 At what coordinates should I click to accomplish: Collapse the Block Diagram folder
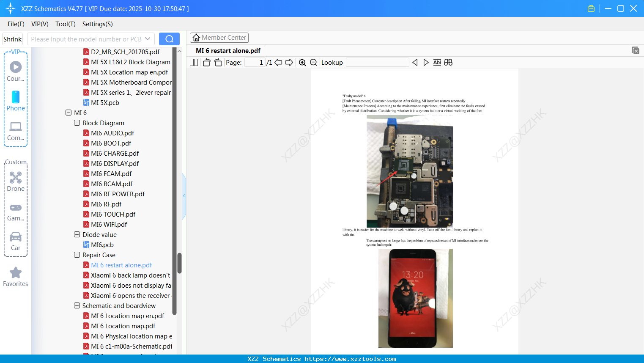pyautogui.click(x=77, y=123)
